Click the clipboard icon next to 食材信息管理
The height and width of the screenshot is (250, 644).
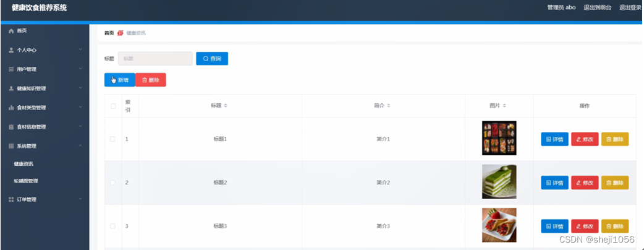pyautogui.click(x=11, y=127)
